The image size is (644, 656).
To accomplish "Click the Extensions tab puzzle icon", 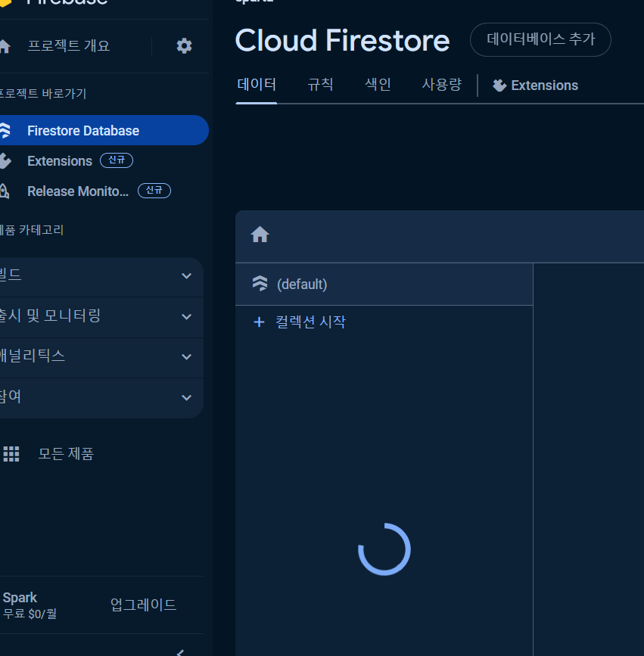I will pos(499,85).
